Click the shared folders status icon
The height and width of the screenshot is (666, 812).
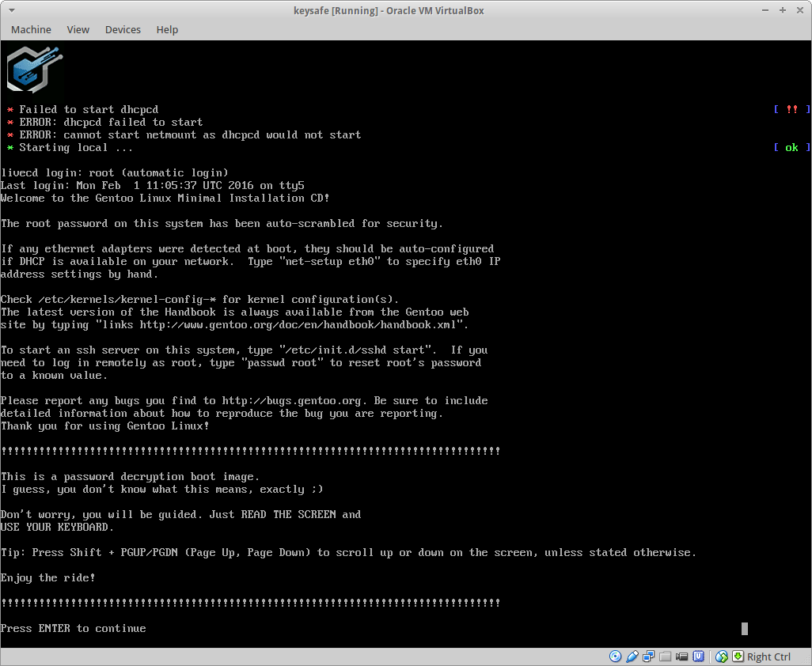coord(666,657)
